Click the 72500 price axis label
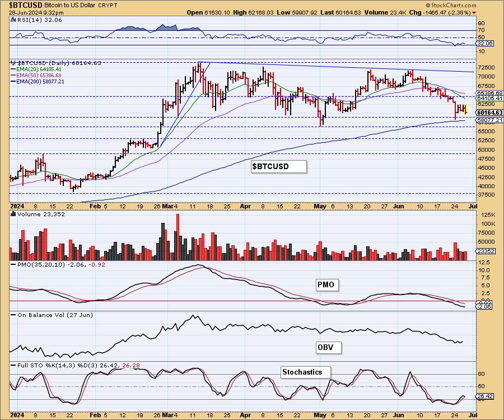The image size is (504, 420). click(x=486, y=68)
